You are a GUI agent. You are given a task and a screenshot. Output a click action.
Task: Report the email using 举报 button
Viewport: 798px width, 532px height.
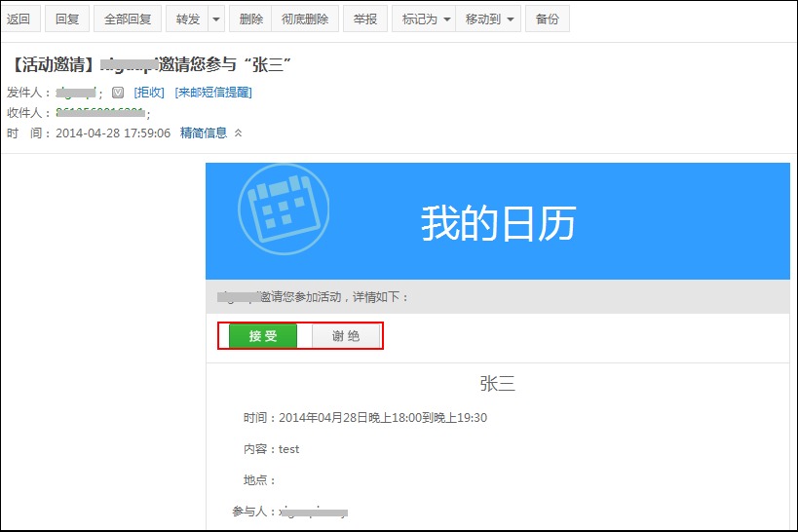pyautogui.click(x=364, y=19)
